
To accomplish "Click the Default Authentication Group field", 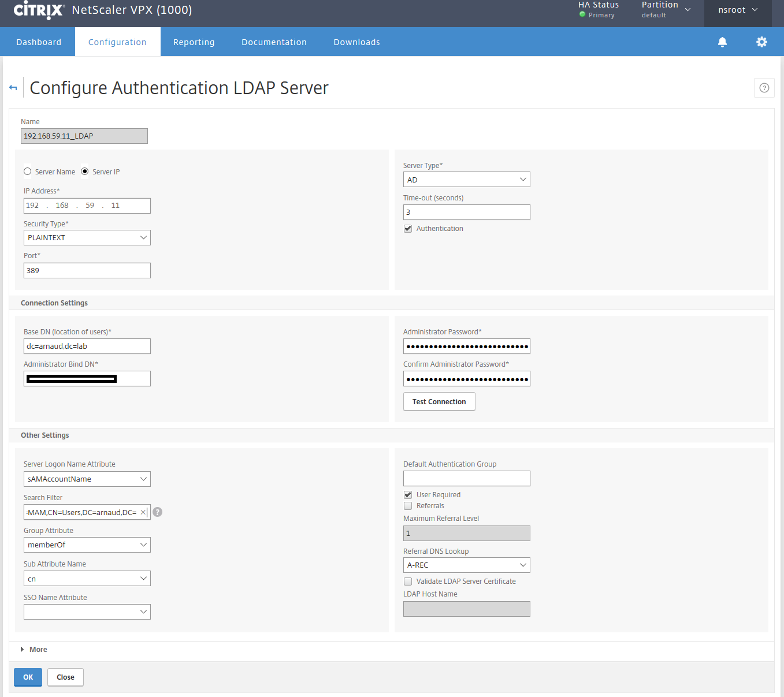I will pos(467,479).
